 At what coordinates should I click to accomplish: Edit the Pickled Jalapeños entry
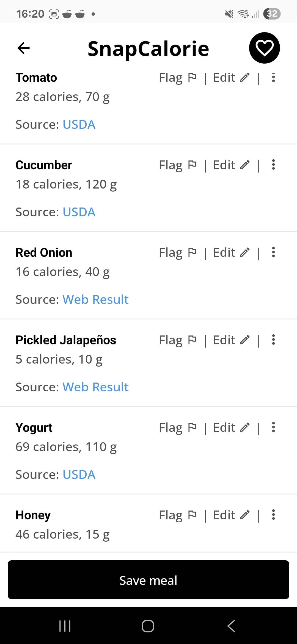coord(231,340)
